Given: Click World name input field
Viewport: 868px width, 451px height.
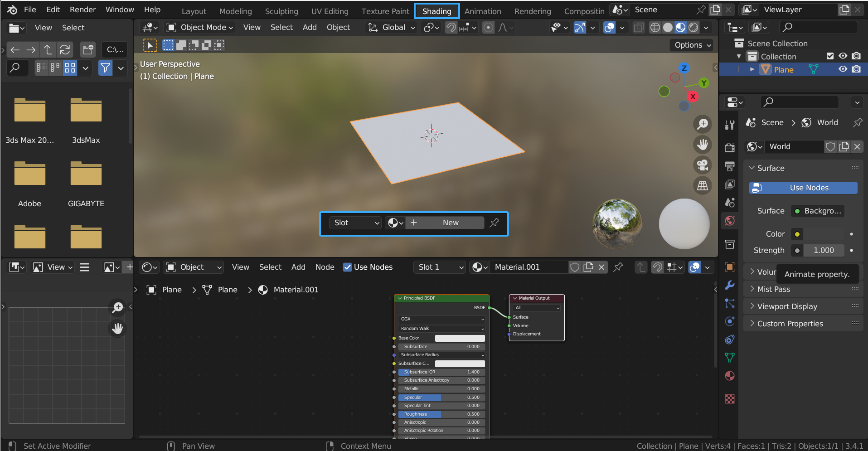Looking at the screenshot, I should [794, 146].
